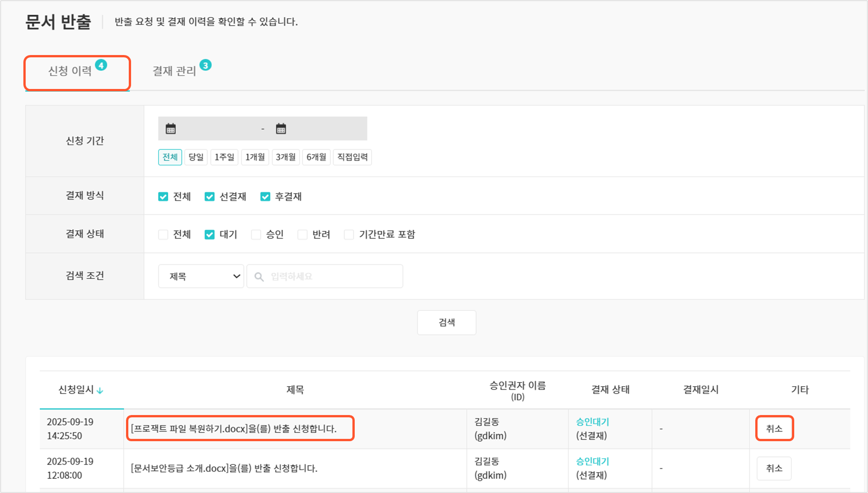This screenshot has height=493, width=868.
Task: Enable the 승인 status checkbox
Action: [x=256, y=235]
